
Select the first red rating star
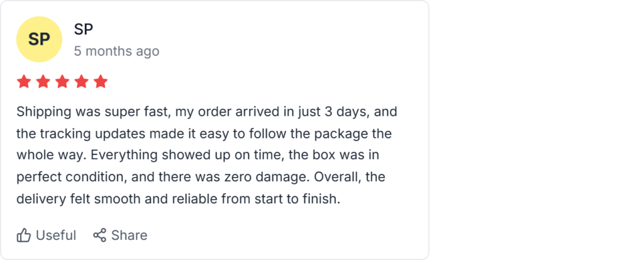click(x=24, y=82)
